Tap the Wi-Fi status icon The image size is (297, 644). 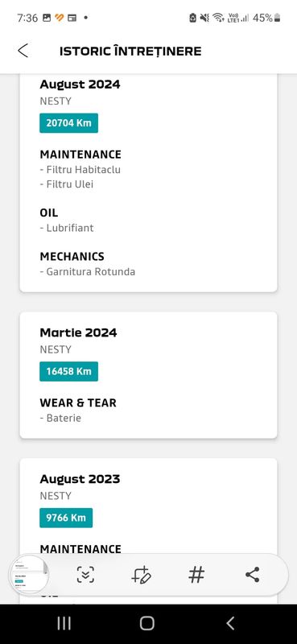[217, 18]
